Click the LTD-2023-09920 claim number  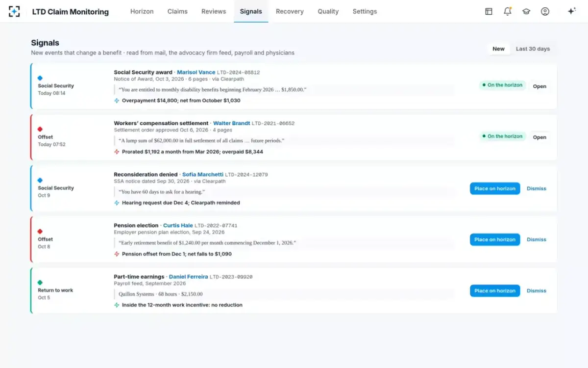[231, 277]
